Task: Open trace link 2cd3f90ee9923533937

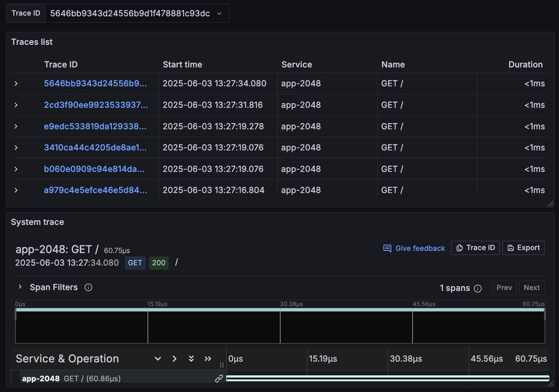Action: pyautogui.click(x=96, y=105)
